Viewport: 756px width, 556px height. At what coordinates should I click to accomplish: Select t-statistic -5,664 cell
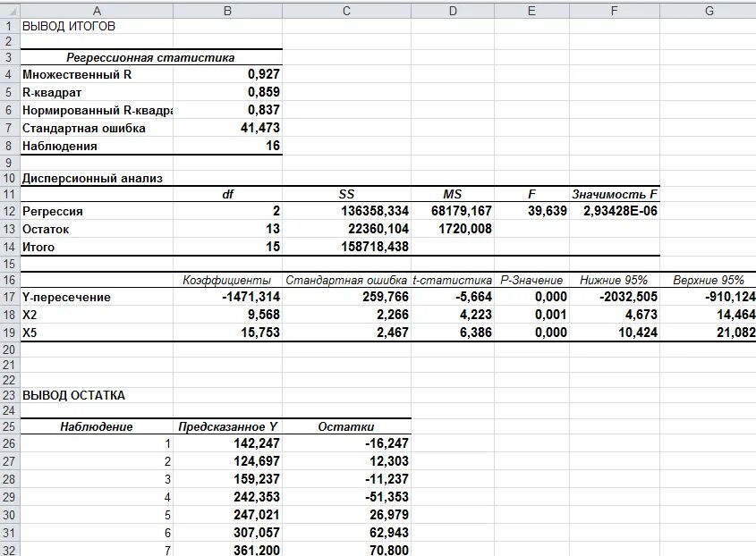[453, 297]
